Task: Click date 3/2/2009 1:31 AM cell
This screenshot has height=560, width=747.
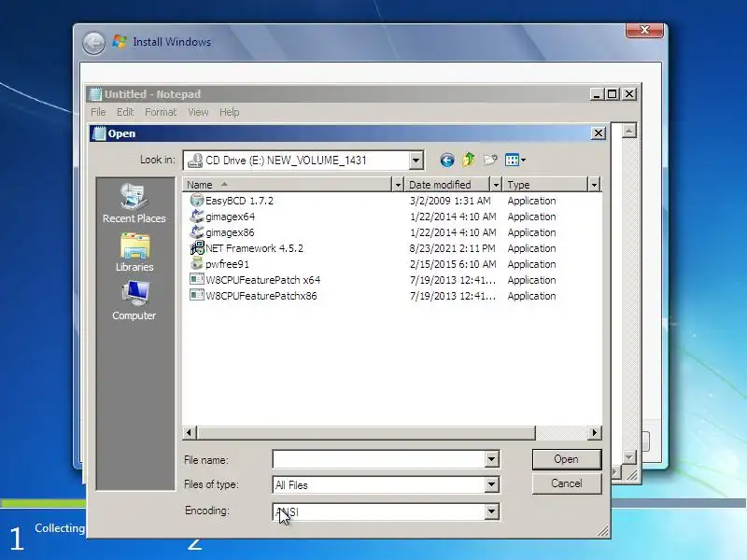Action: point(450,201)
